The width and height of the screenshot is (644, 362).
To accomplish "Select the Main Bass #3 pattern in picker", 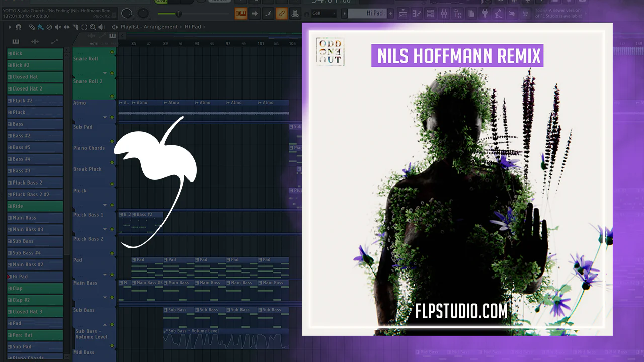I will point(35,229).
